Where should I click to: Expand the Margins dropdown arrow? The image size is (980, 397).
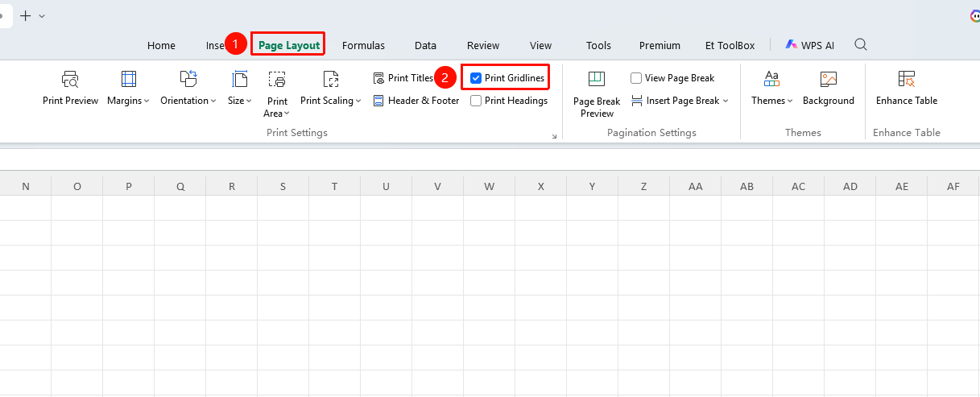147,101
